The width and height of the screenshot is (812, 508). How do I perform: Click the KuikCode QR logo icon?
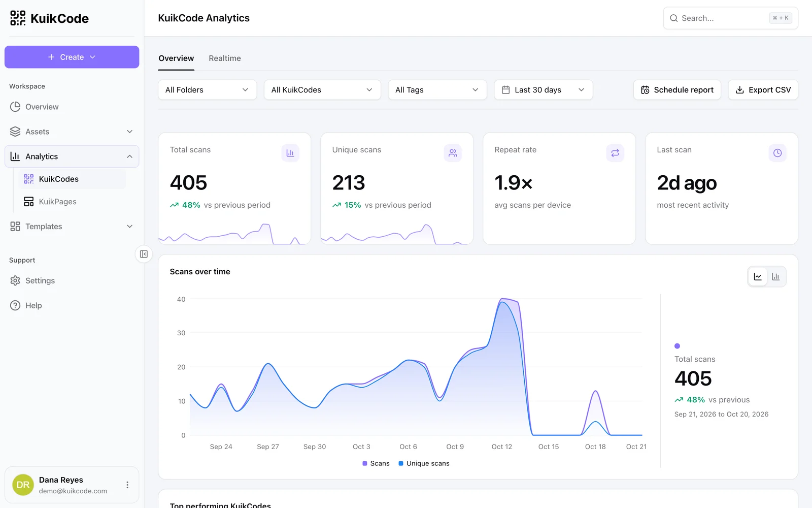(18, 18)
